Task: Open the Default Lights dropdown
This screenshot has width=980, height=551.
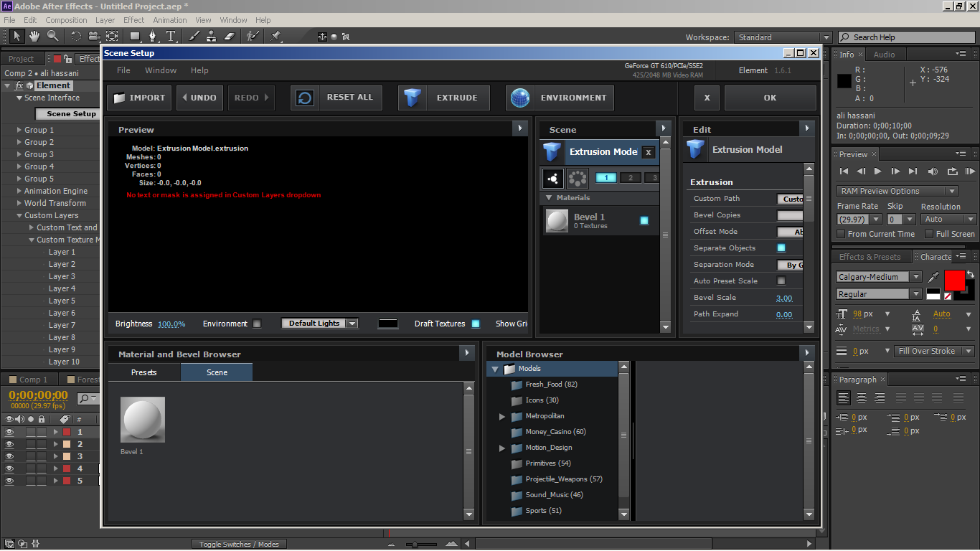Action: click(319, 324)
